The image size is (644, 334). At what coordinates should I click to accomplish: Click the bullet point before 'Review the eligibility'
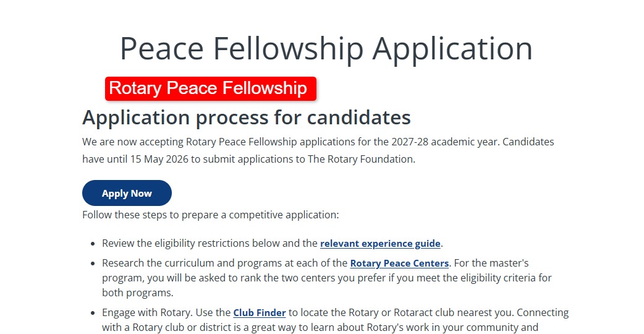tap(93, 244)
